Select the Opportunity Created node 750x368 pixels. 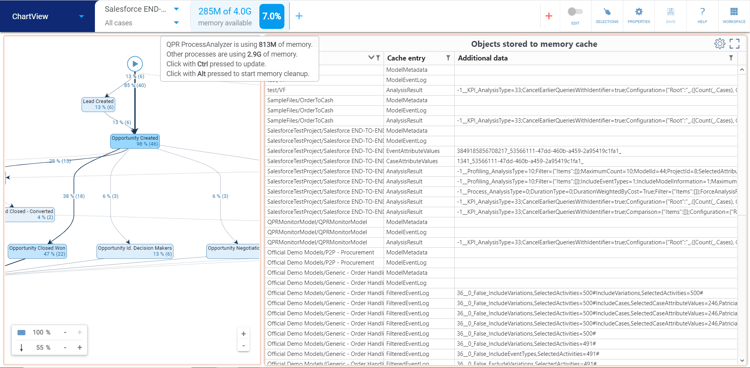click(135, 141)
